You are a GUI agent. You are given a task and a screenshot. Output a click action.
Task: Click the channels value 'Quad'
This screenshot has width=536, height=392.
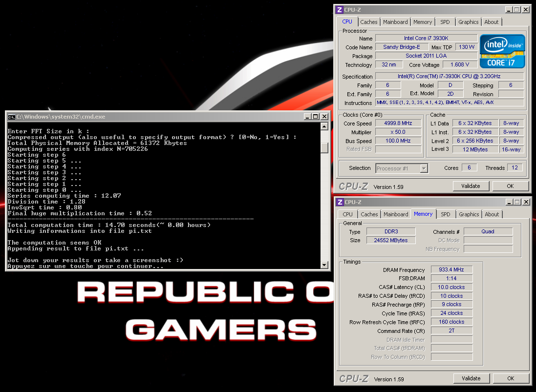click(x=488, y=231)
